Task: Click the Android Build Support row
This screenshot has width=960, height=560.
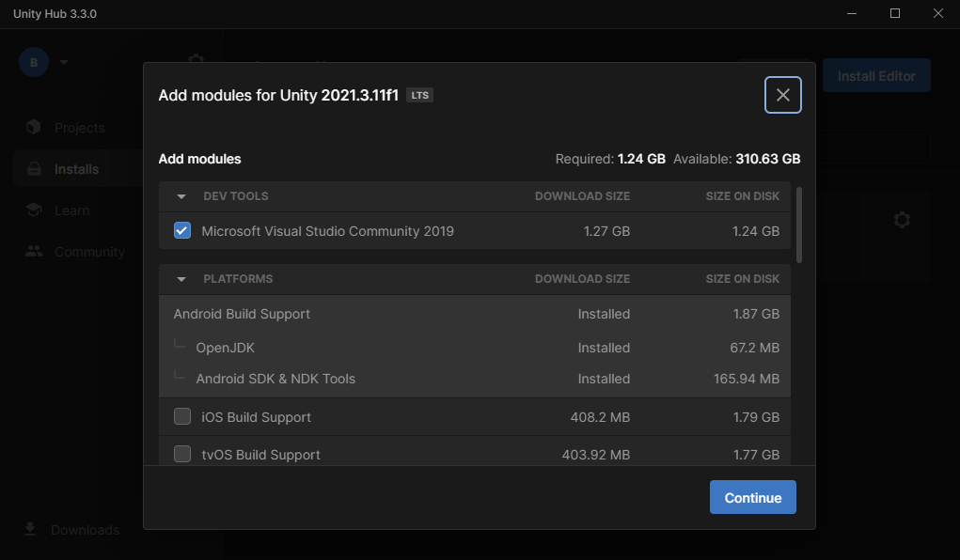Action: tap(475, 313)
